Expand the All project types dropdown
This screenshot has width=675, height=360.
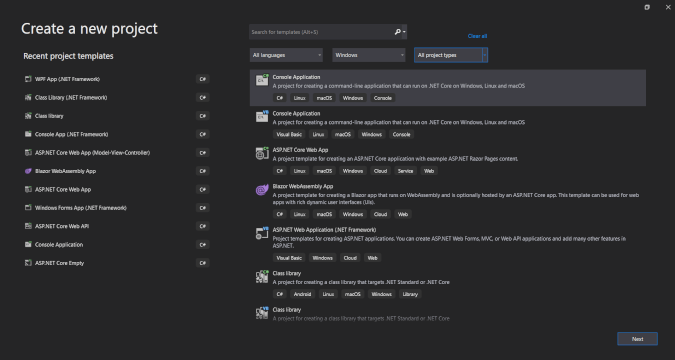click(451, 55)
